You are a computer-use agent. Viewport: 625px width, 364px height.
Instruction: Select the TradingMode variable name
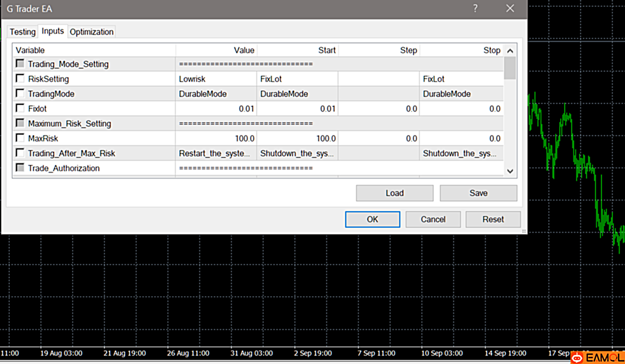51,94
